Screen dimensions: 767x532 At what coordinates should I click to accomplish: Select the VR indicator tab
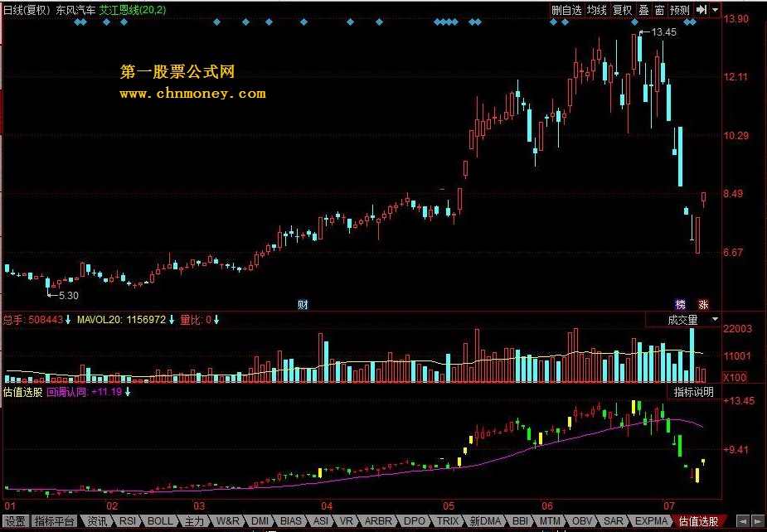pos(347,521)
